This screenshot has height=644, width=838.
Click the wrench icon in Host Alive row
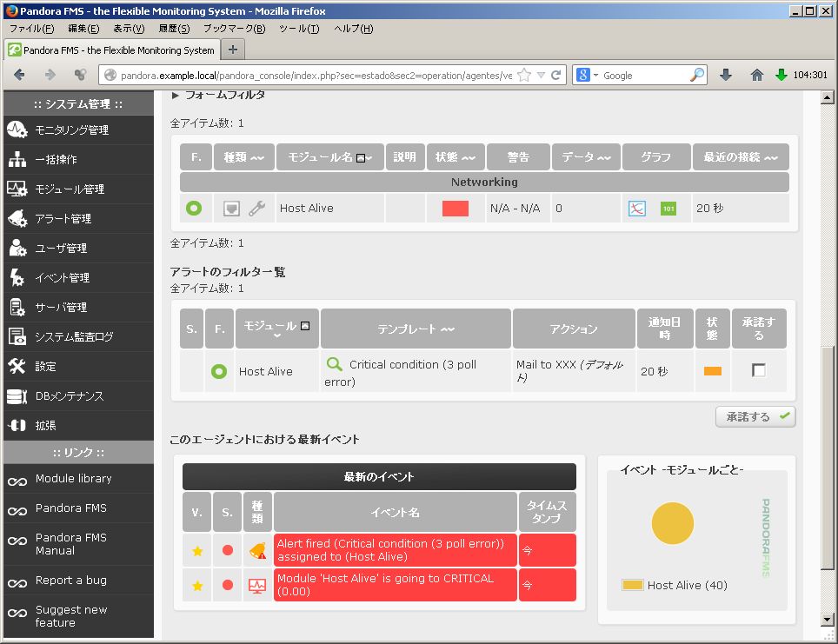coord(257,208)
